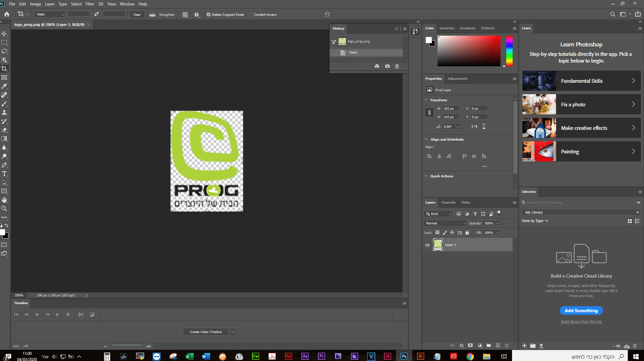The width and height of the screenshot is (644, 361).
Task: Click the Clear button
Action: point(137,14)
